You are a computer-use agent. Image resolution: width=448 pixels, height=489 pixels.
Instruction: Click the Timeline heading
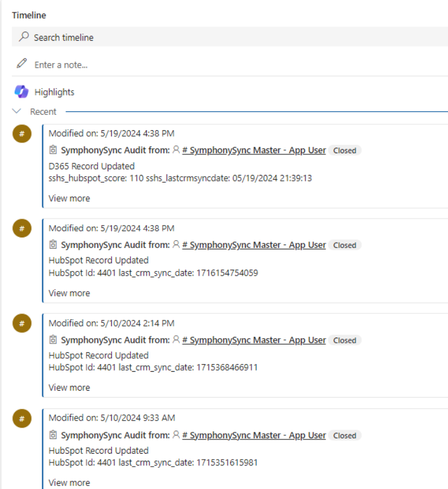pyautogui.click(x=29, y=15)
